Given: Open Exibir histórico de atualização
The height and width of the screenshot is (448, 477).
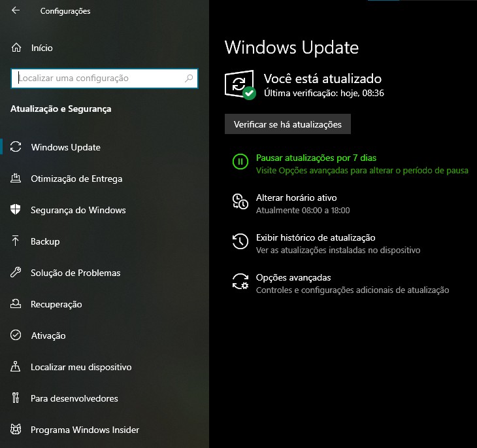Looking at the screenshot, I should 316,237.
